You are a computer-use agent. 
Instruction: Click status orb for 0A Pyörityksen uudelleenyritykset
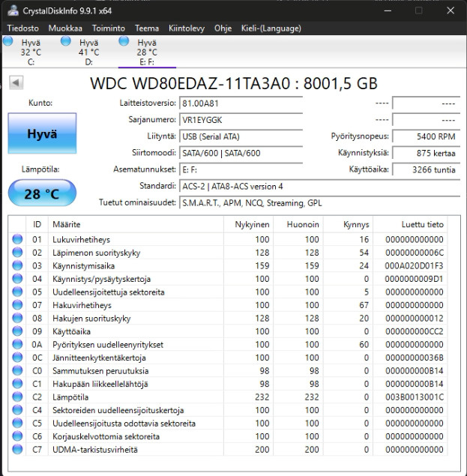click(17, 344)
